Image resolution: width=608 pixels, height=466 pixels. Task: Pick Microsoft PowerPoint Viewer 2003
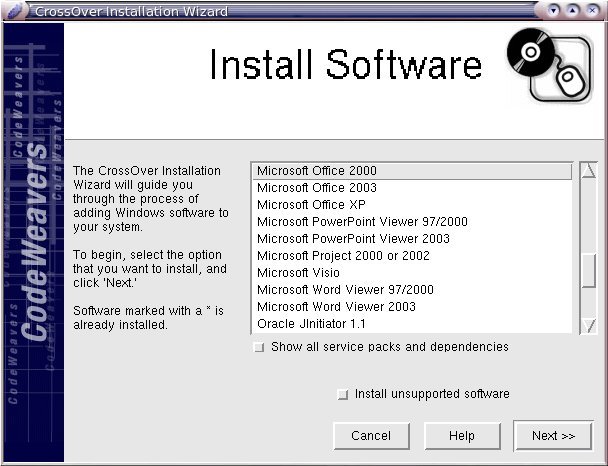(412, 239)
